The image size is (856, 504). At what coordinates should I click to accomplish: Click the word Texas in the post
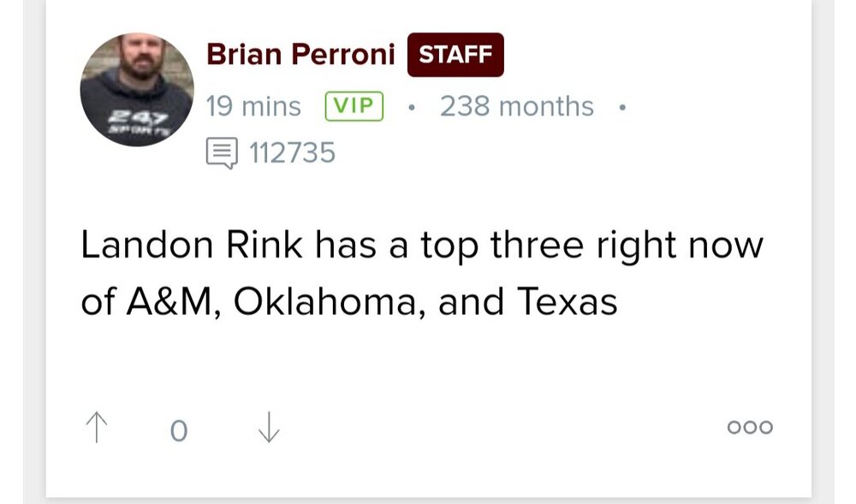[568, 302]
